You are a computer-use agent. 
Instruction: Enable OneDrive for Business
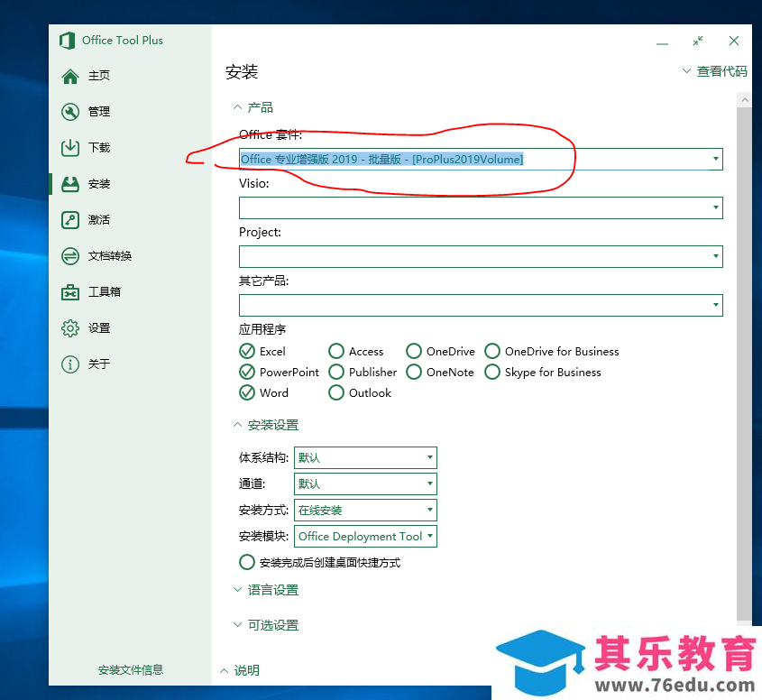(492, 351)
